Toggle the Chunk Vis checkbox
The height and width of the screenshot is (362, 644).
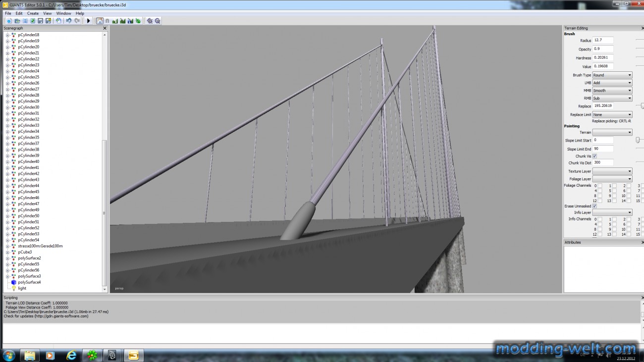pyautogui.click(x=594, y=156)
